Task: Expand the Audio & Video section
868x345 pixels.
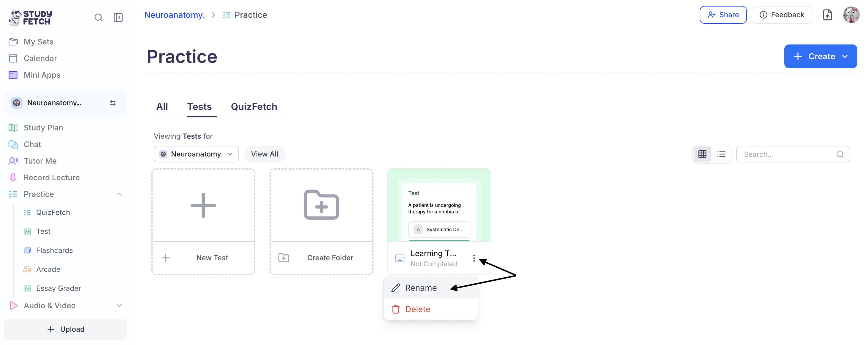Action: click(119, 306)
